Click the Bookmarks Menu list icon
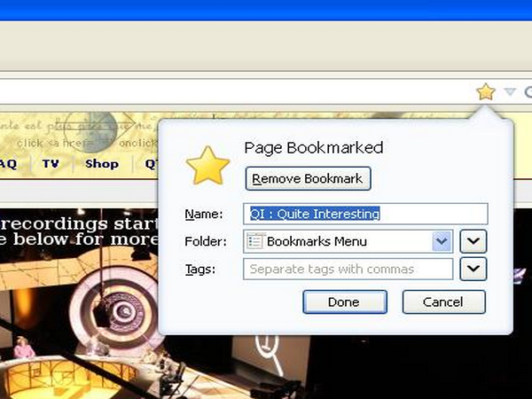 click(x=255, y=241)
